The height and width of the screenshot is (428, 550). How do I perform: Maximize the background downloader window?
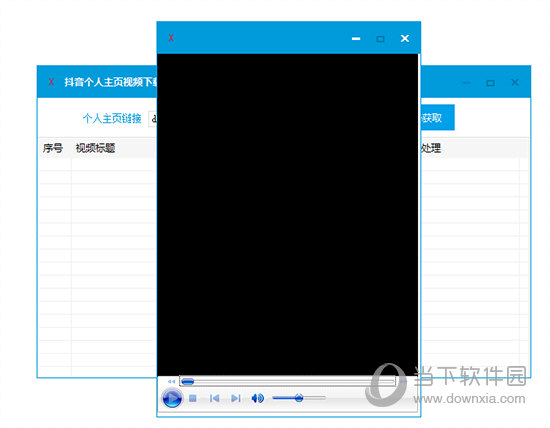point(490,83)
